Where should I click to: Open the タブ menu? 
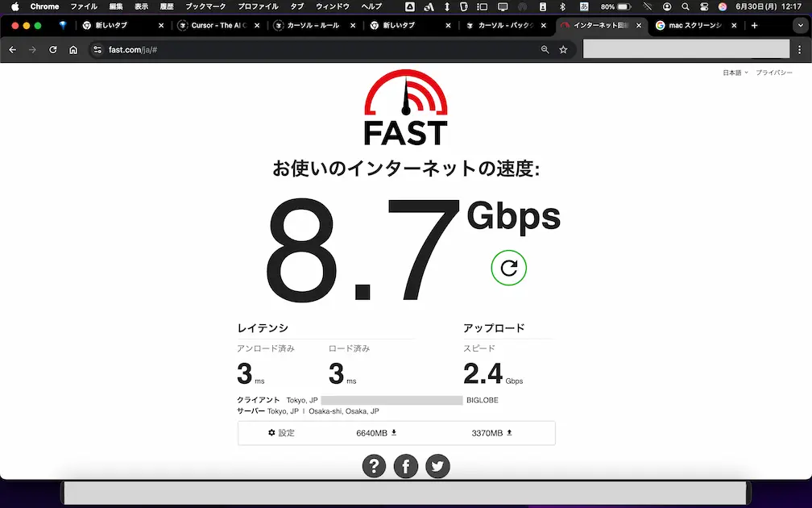297,6
